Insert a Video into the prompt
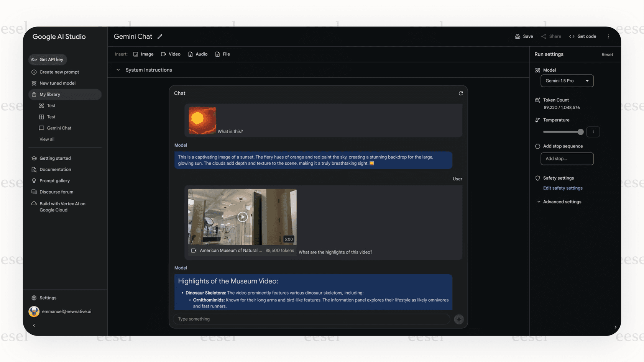The image size is (644, 362). (171, 54)
